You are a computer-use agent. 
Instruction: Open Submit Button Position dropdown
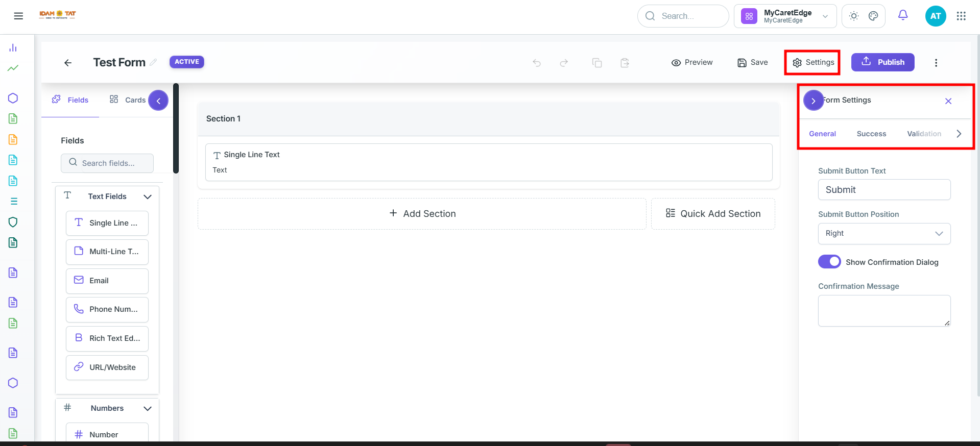tap(884, 233)
